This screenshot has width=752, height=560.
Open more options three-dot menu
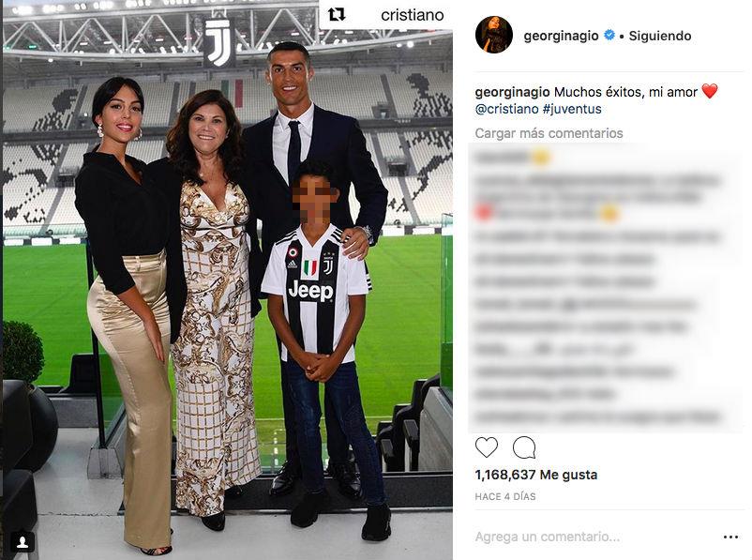[x=730, y=537]
